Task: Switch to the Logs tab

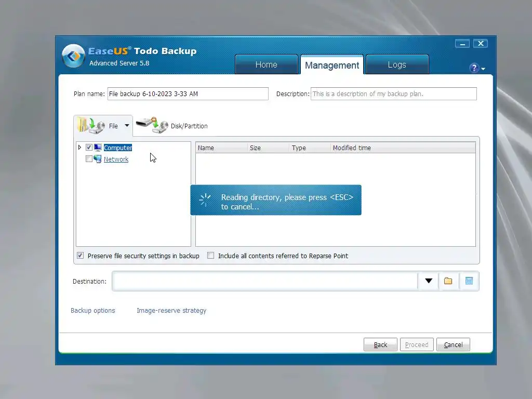Action: click(x=397, y=64)
